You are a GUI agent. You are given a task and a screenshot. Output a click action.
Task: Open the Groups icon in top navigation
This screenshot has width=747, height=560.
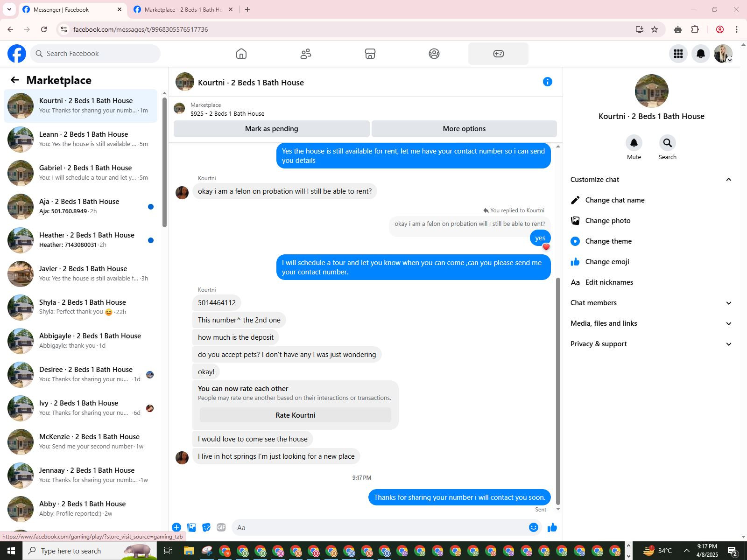[434, 54]
